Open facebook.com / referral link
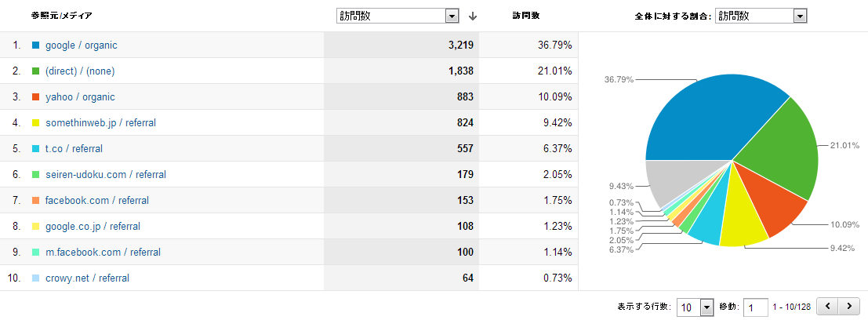This screenshot has width=868, height=320. click(x=97, y=201)
